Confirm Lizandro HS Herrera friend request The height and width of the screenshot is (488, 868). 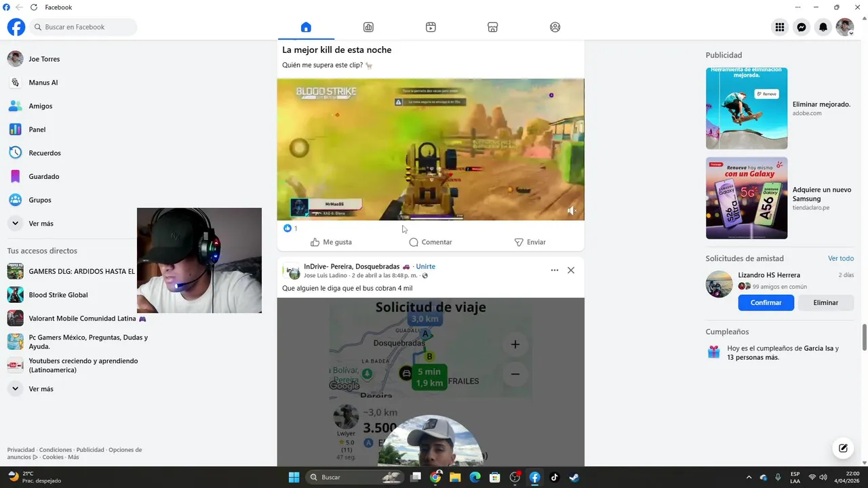click(x=766, y=303)
